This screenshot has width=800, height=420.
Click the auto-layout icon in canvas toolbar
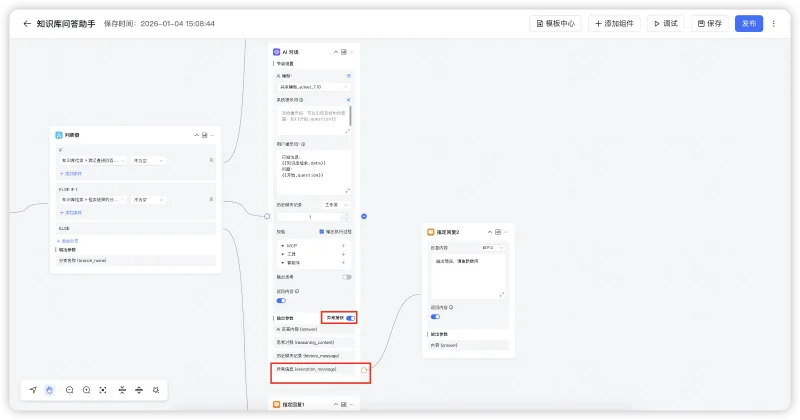[156, 390]
